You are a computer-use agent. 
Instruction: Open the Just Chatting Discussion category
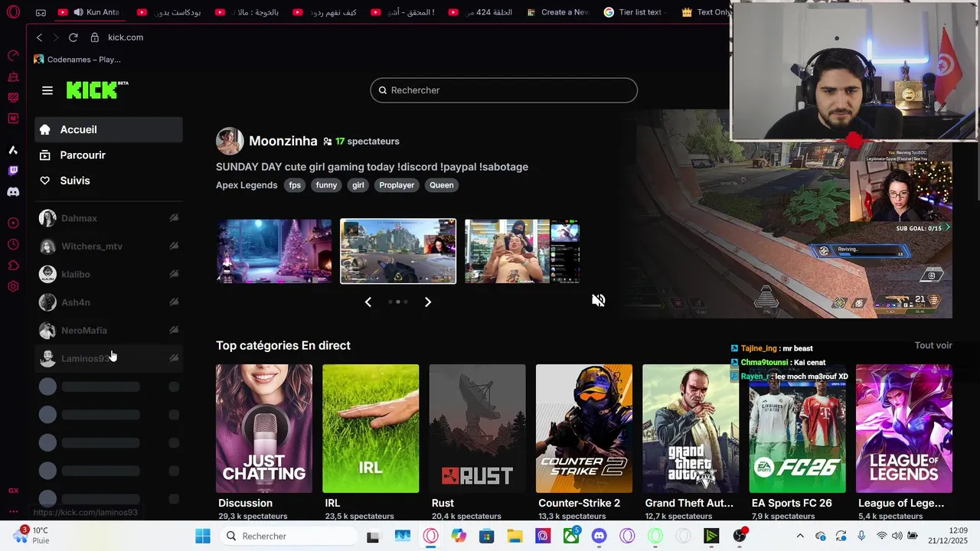(x=264, y=429)
